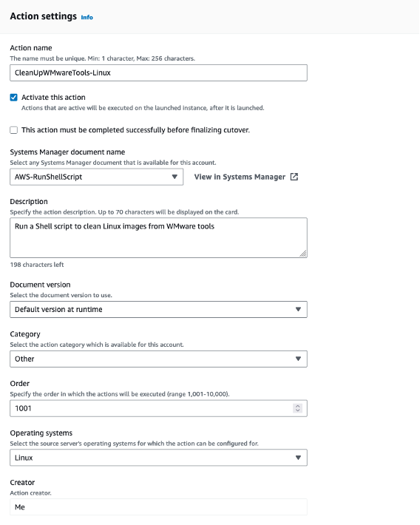
Task: Open the Category dropdown showing Other
Action: click(158, 359)
